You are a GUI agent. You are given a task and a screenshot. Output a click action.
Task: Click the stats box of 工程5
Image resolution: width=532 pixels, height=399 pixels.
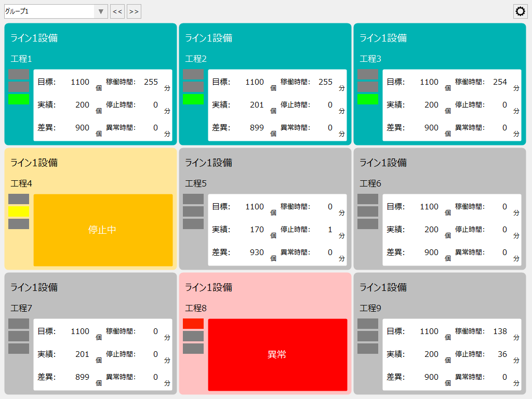[x=277, y=230]
